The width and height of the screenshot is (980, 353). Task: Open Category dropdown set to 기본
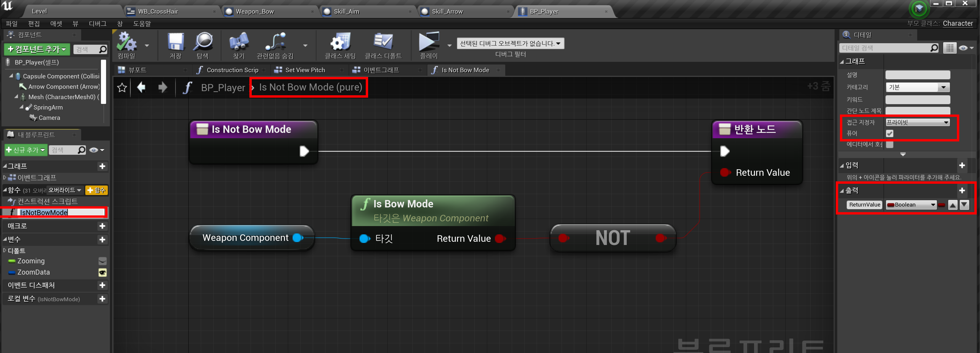[x=918, y=87]
